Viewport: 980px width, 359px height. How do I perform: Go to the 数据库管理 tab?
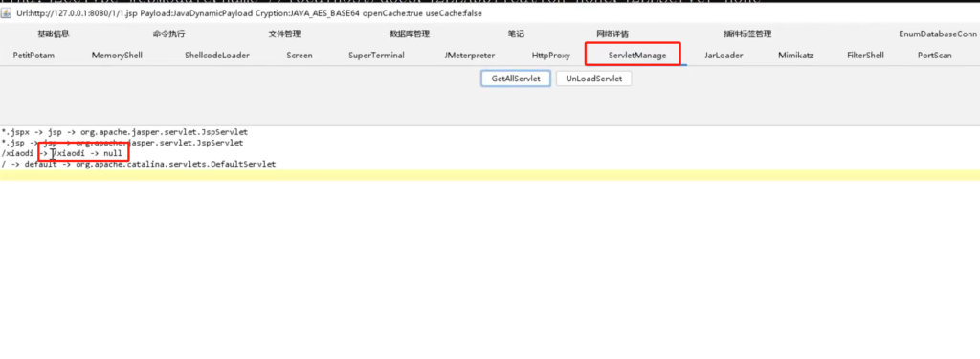tap(410, 34)
